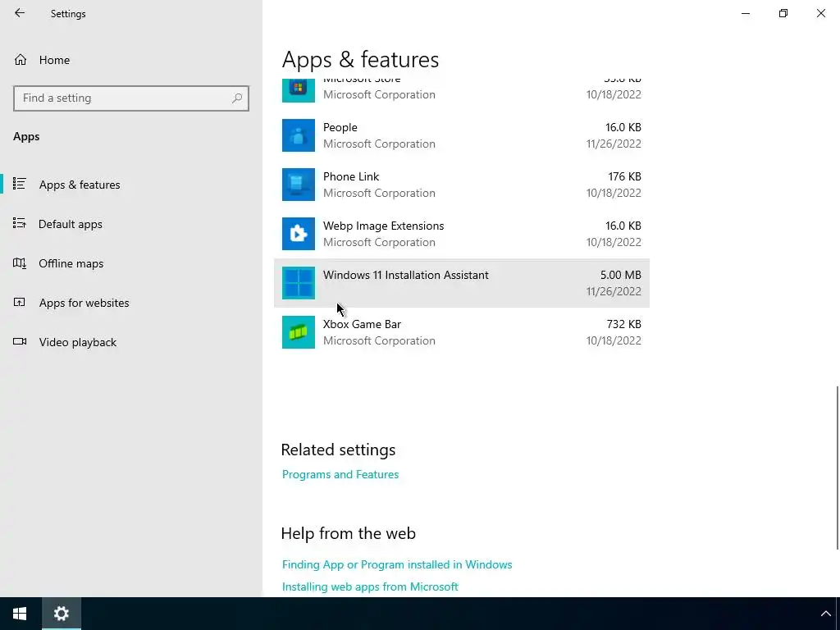Click the 732 KB size value
Image resolution: width=840 pixels, height=630 pixels.
pyautogui.click(x=623, y=324)
